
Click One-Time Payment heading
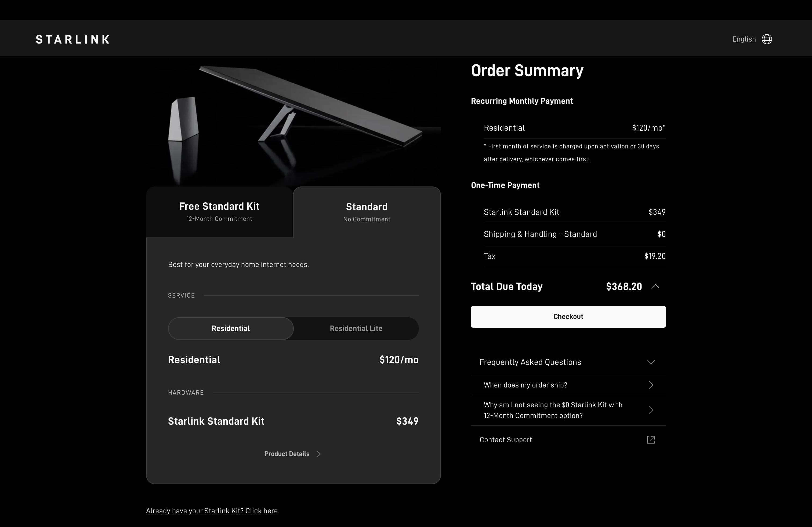coord(505,185)
